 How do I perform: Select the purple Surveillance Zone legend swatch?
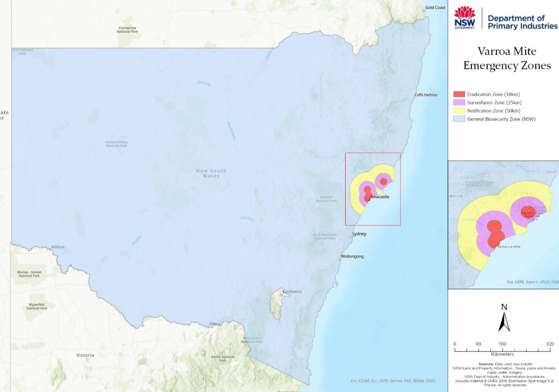click(458, 102)
